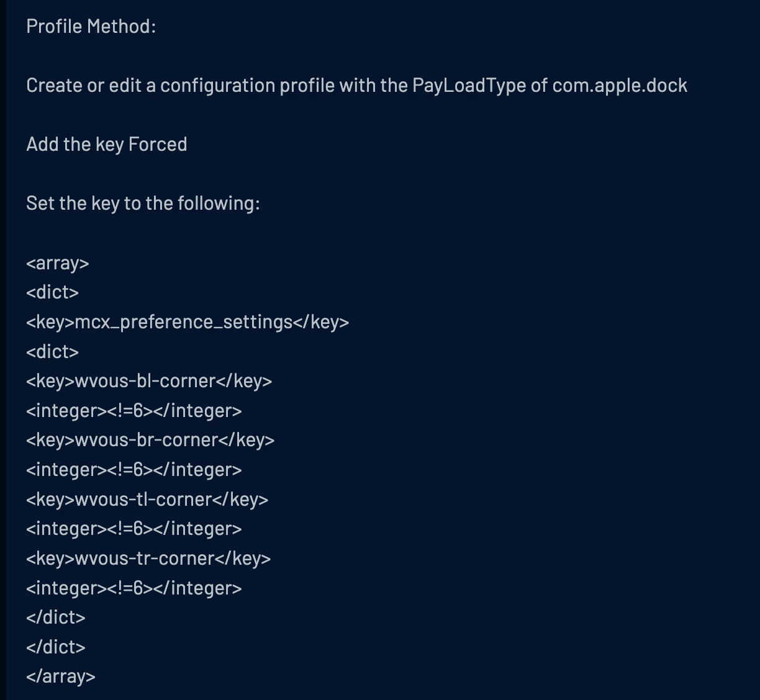The image size is (760, 700).
Task: Click the integer line below wvous-tr-corner
Action: (134, 588)
